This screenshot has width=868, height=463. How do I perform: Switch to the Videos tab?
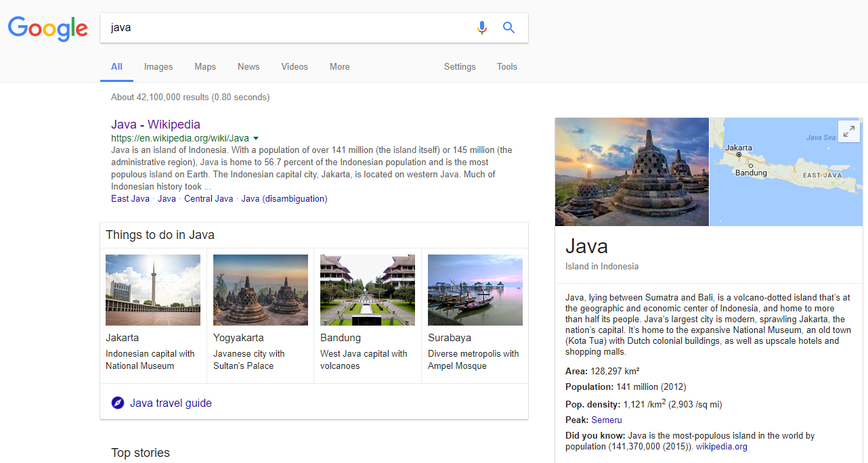click(x=295, y=67)
